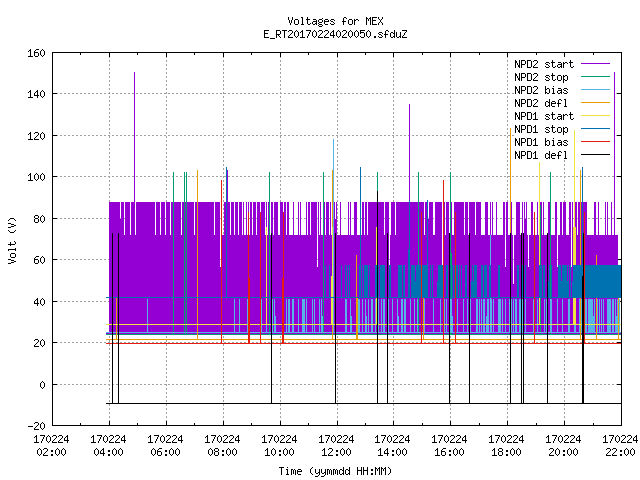Click the Time (yymmdd HH:MM) x-axis label
The image size is (640, 480).
tap(335, 471)
